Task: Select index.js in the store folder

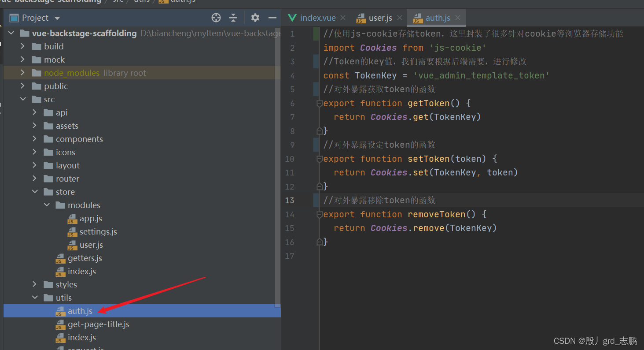Action: click(81, 271)
